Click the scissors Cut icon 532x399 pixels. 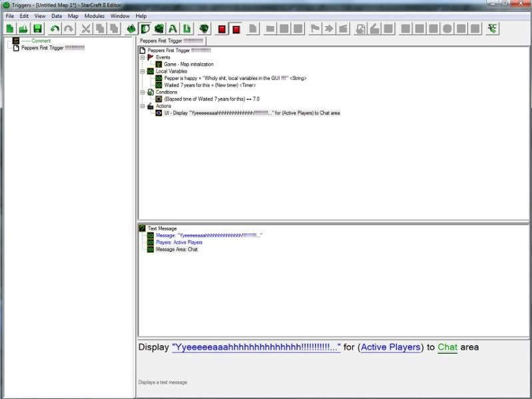click(x=86, y=29)
